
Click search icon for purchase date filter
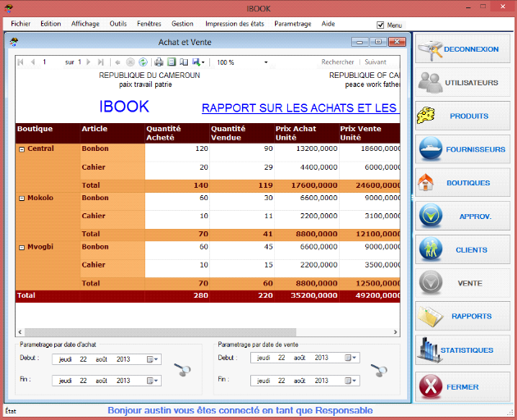pos(184,370)
